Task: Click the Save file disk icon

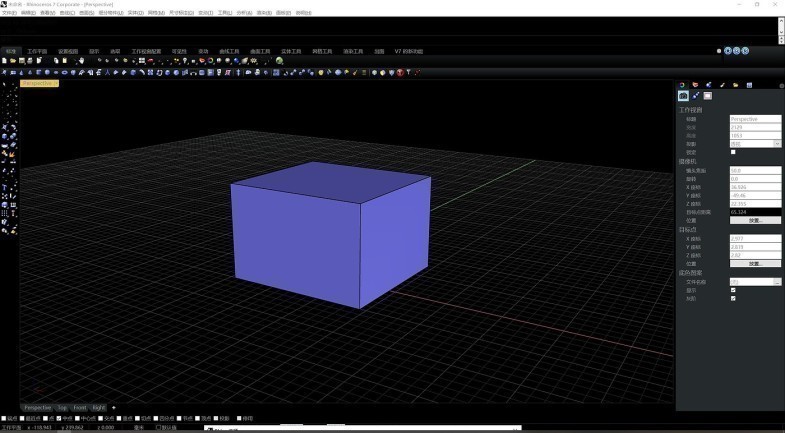Action: coord(20,61)
